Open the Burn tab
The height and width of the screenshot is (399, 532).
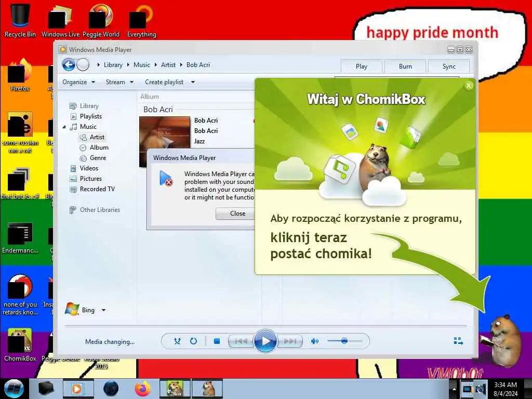click(405, 66)
